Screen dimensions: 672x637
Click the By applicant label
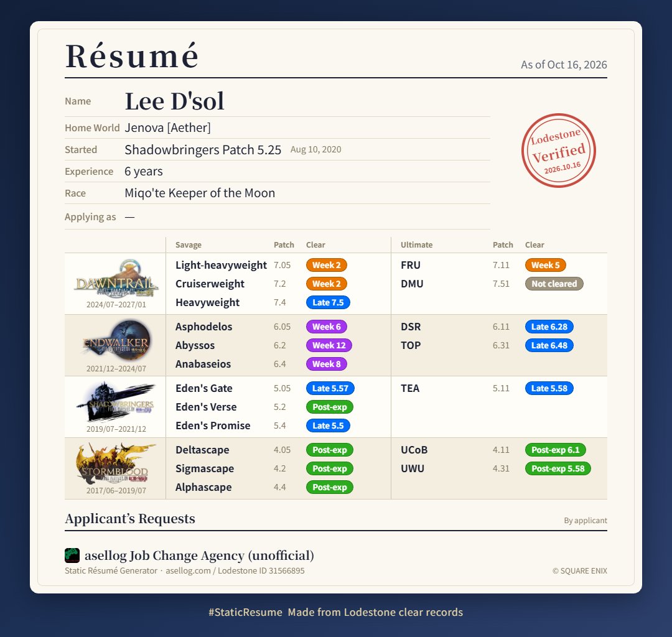click(586, 521)
